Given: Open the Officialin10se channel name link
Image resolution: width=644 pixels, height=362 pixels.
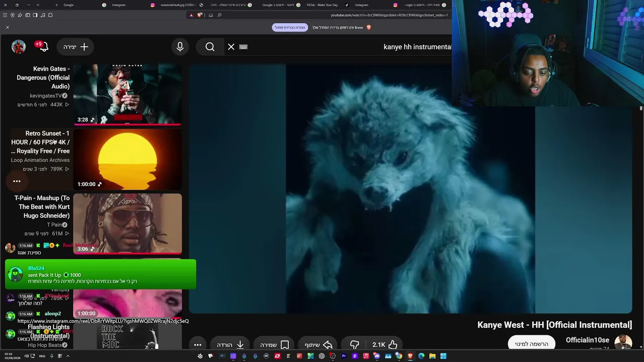Looking at the screenshot, I should coord(587,340).
